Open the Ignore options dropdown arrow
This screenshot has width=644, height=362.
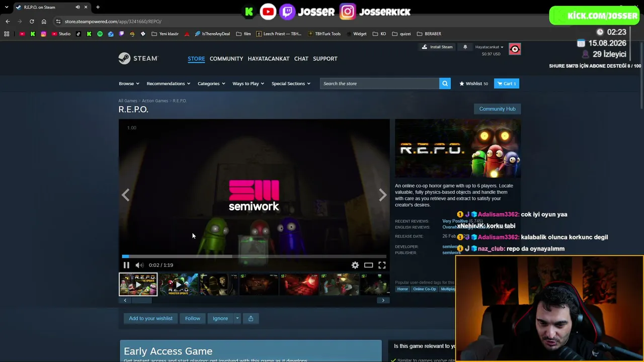[237, 318]
